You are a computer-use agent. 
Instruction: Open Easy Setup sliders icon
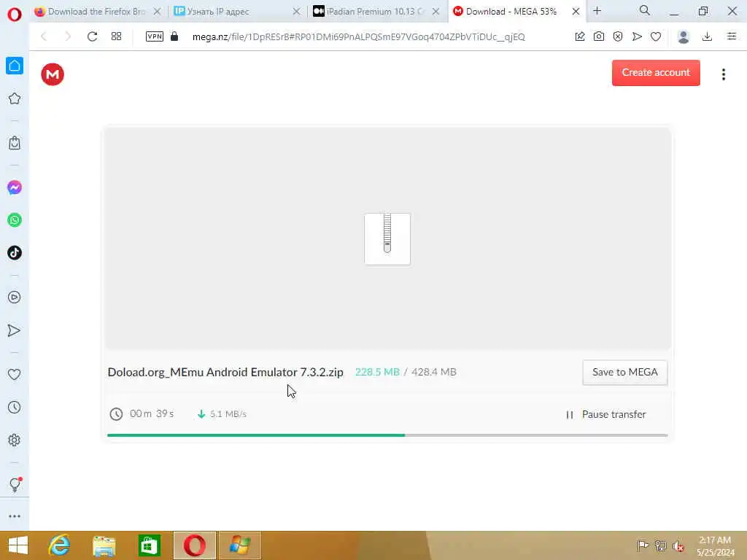[x=732, y=36]
